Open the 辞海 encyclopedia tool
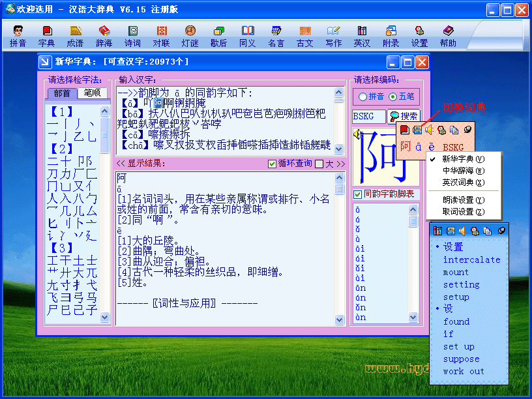 coord(104,36)
